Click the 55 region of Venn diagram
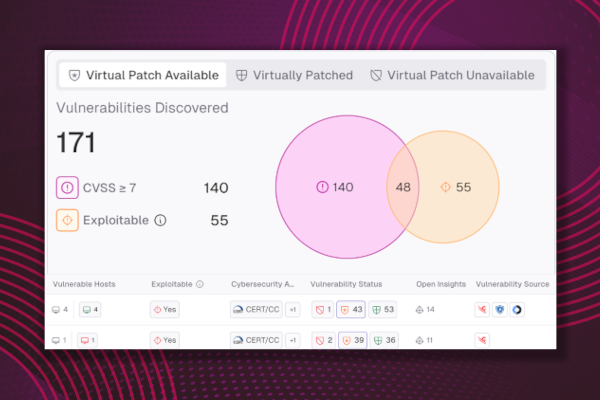 [x=456, y=187]
